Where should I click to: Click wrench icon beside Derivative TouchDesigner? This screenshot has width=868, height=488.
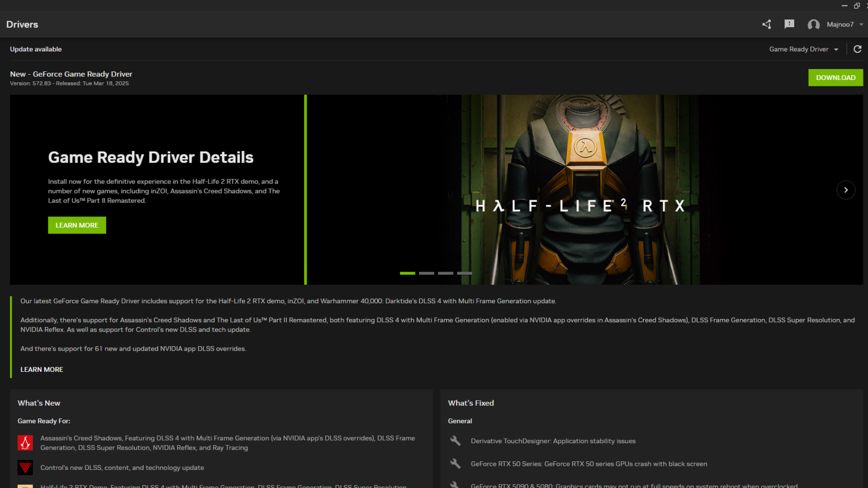point(455,441)
